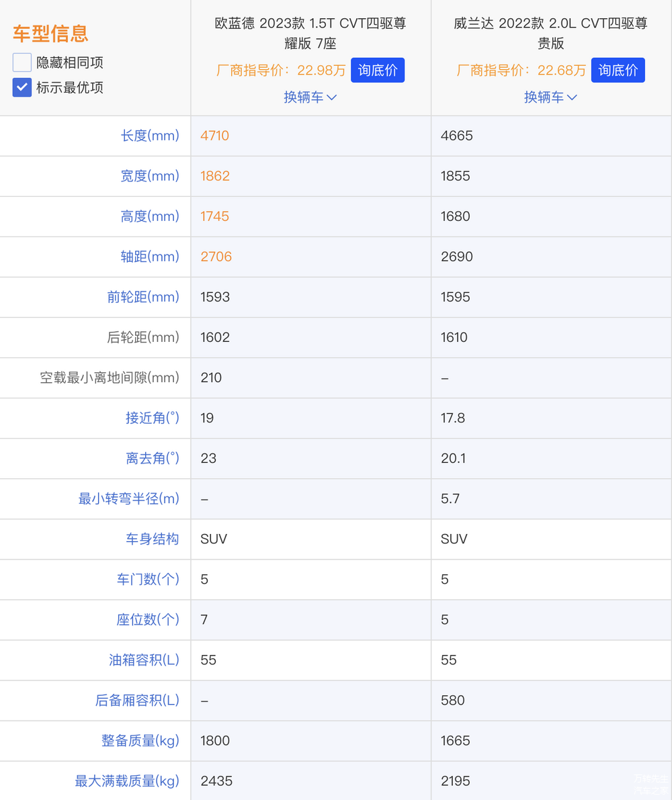Select the 空载最小离地间隙(mm) row label
This screenshot has width=672, height=800.
(110, 377)
